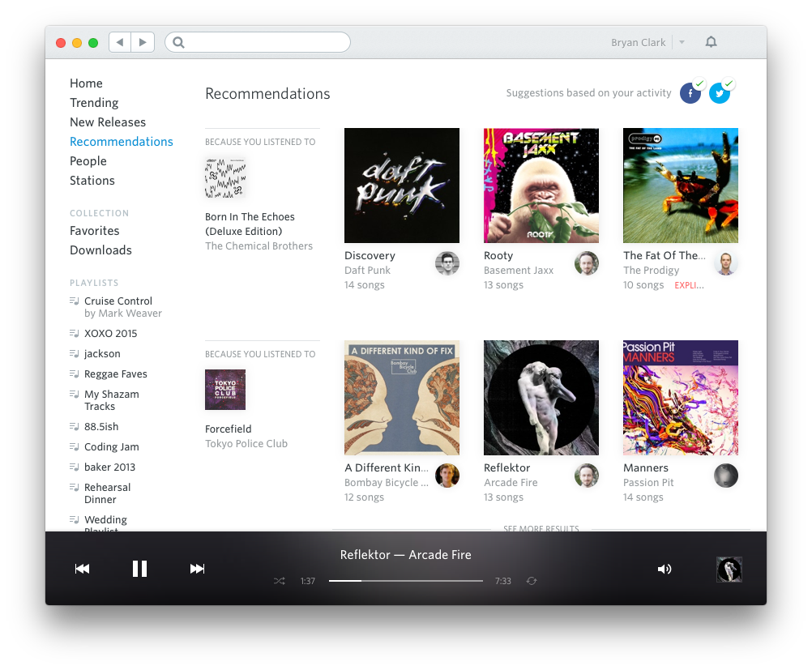Click the Cruise Control playlist icon

[x=74, y=301]
